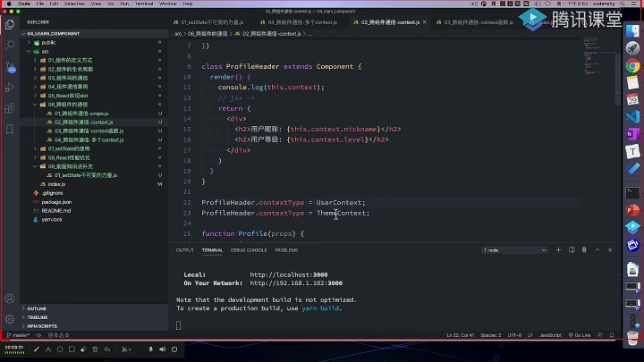Toggle speaker sound in recording toolbar
The width and height of the screenshot is (644, 362).
pos(163,349)
